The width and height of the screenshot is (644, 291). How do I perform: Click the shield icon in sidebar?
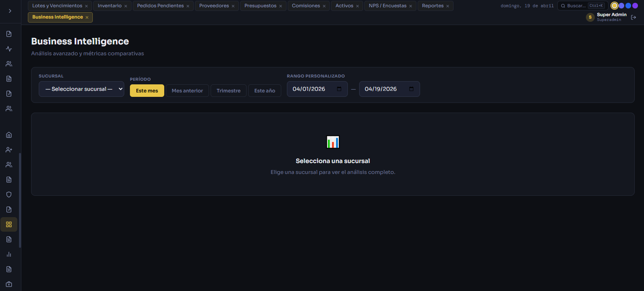pyautogui.click(x=9, y=195)
